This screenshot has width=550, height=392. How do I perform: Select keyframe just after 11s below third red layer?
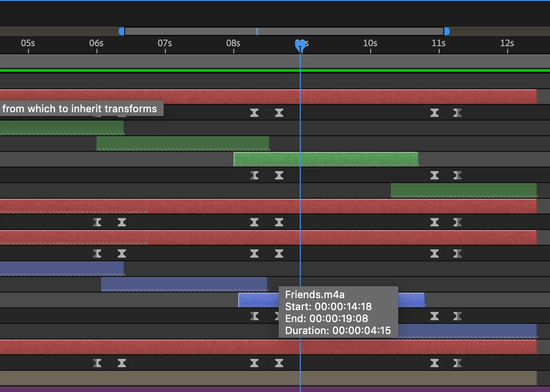pos(458,254)
